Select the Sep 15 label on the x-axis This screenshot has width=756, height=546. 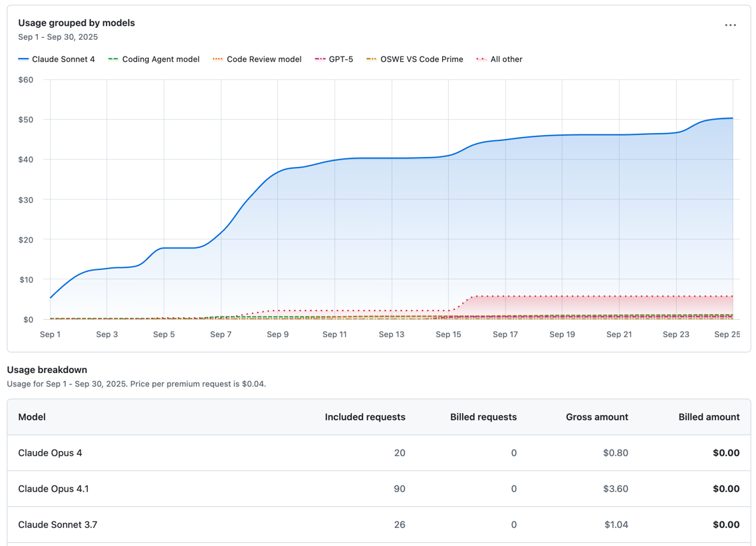click(449, 335)
